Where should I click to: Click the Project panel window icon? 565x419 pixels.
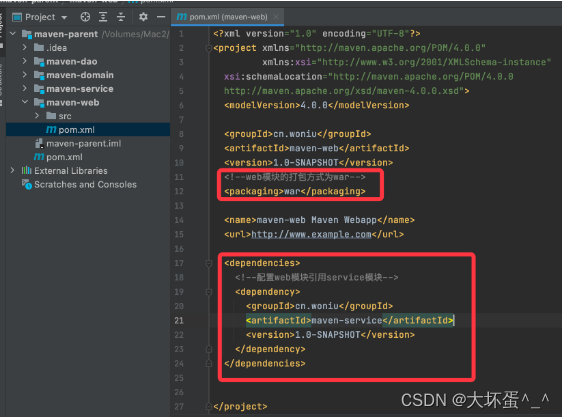point(17,17)
